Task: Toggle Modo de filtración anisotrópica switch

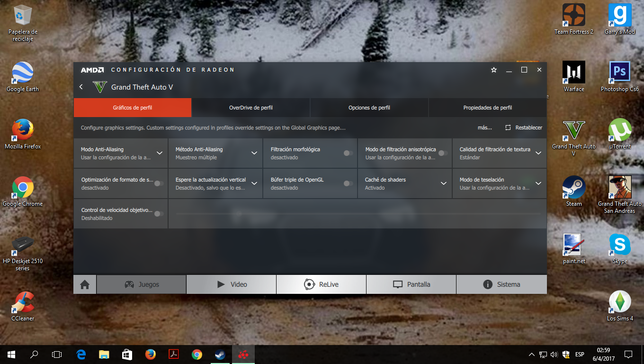Action: (x=443, y=153)
